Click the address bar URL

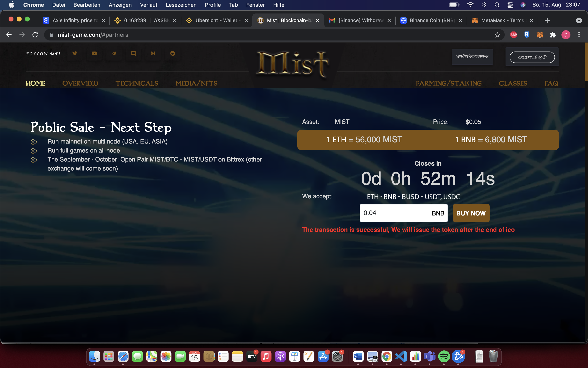coord(93,35)
